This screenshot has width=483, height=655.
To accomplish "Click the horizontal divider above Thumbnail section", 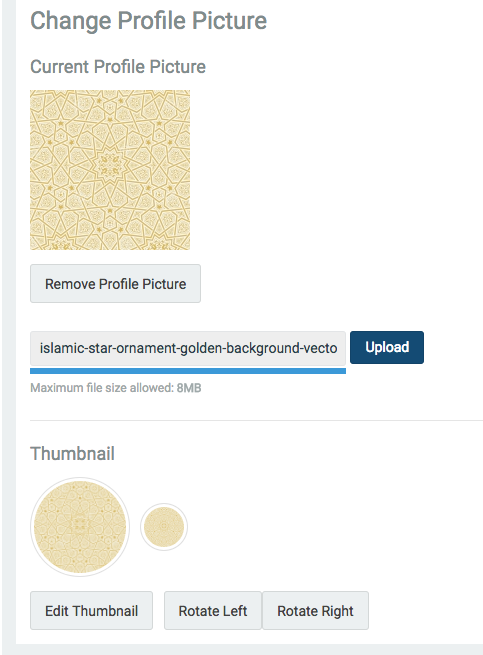I will click(257, 420).
